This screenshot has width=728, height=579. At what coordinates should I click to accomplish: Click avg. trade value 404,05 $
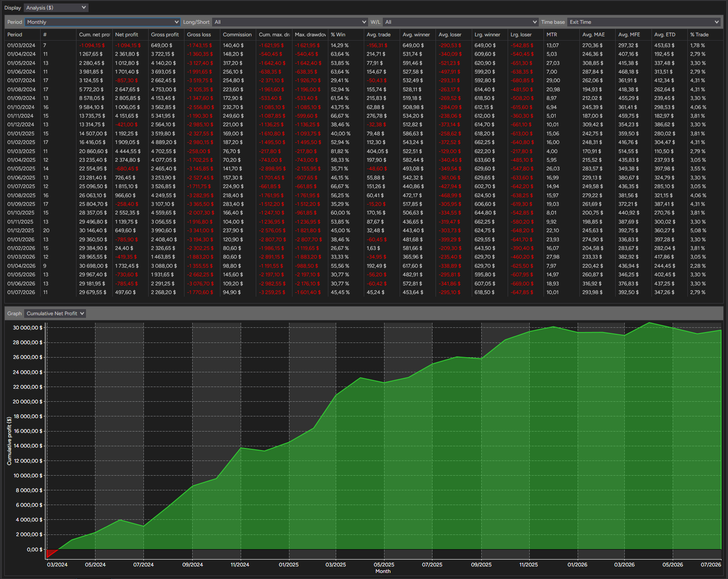point(377,151)
